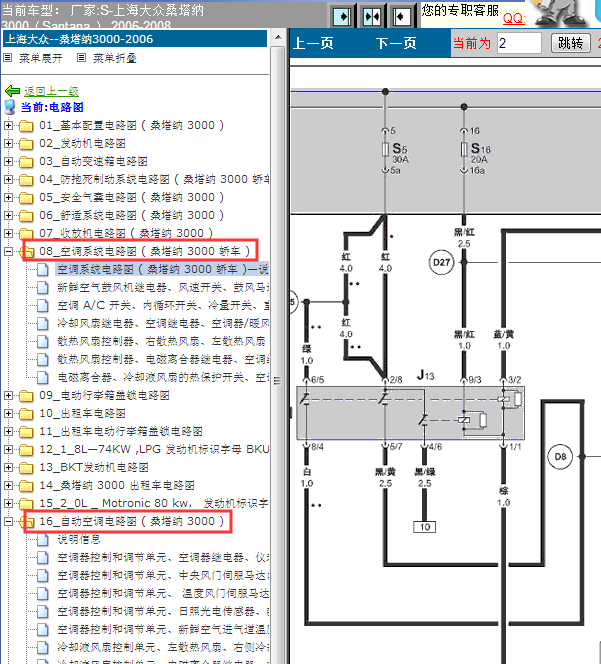The image size is (601, 664).
Task: Click the 返回上一级 link
Action: coord(51,91)
